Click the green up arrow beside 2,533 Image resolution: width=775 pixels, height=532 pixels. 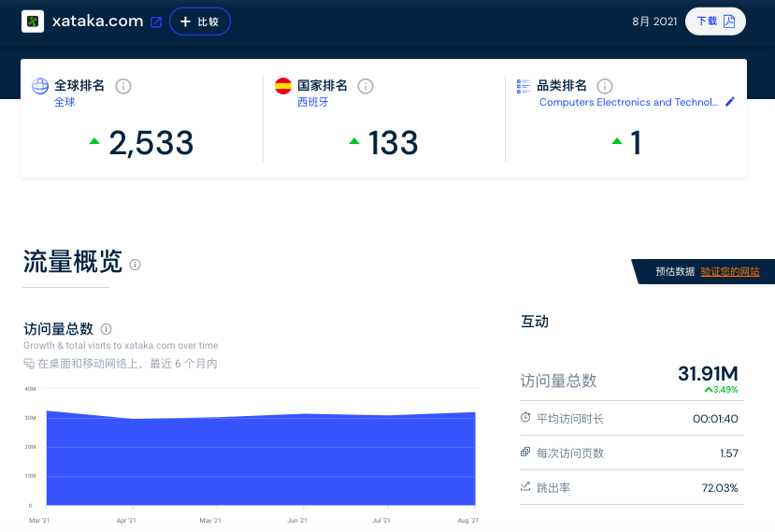[94, 141]
